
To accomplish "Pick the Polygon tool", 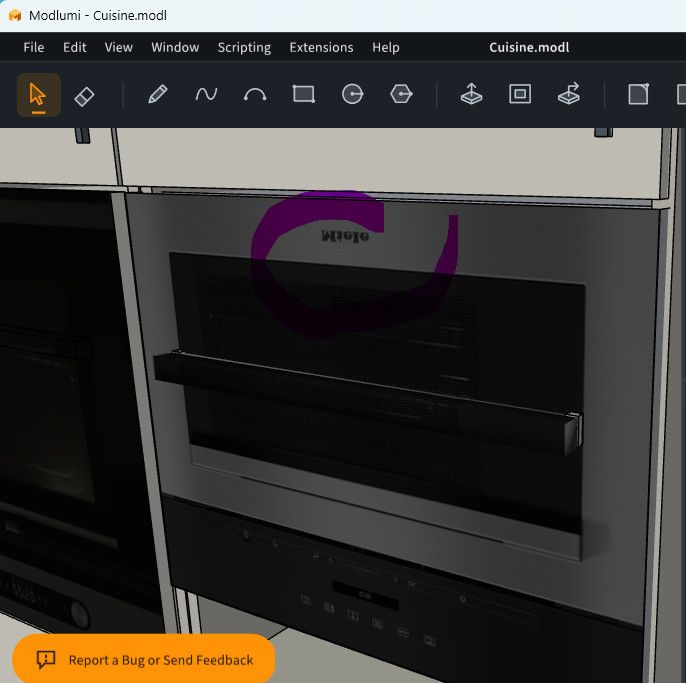I will pyautogui.click(x=401, y=94).
